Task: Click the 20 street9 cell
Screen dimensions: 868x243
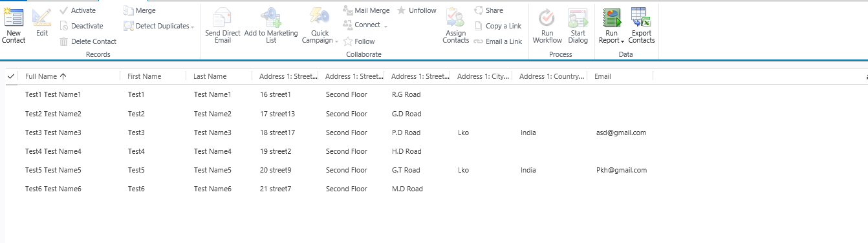Action: click(x=276, y=170)
